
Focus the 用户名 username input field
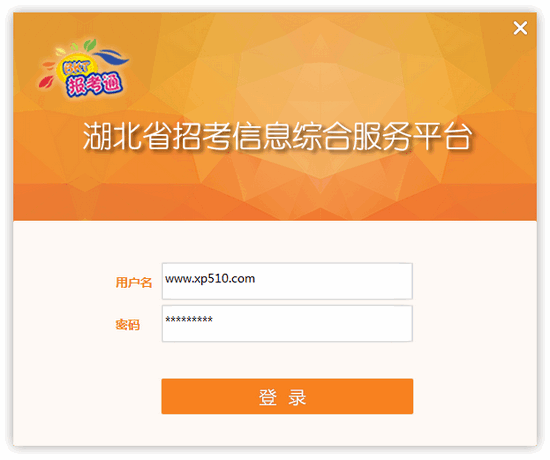(x=287, y=281)
